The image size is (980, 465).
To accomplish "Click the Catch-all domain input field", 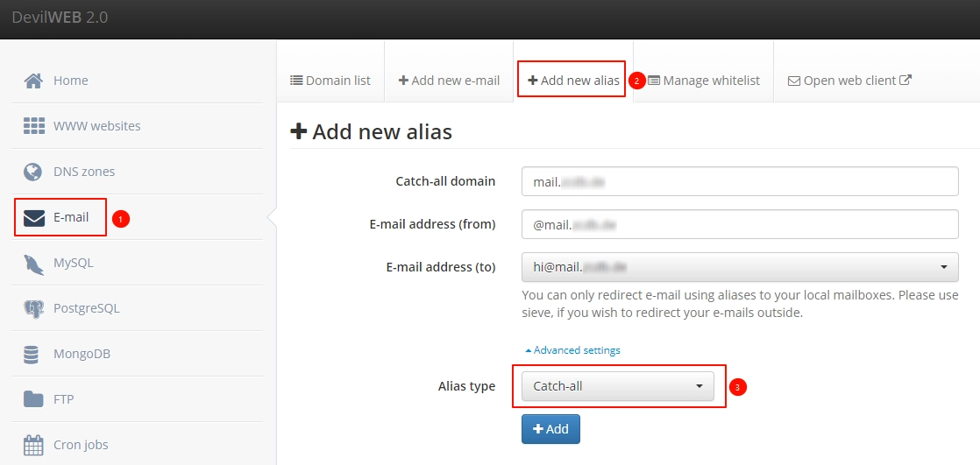I will point(739,182).
